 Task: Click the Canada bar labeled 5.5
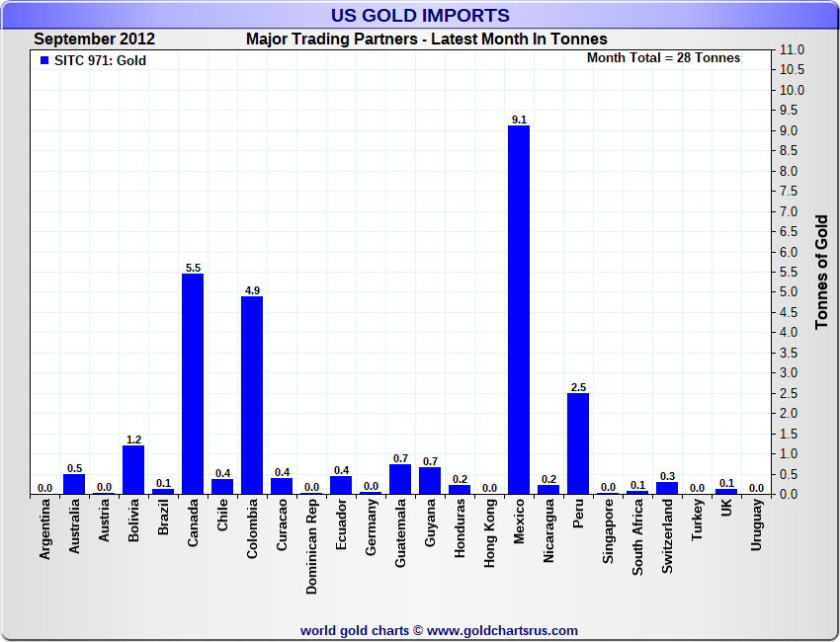(193, 383)
